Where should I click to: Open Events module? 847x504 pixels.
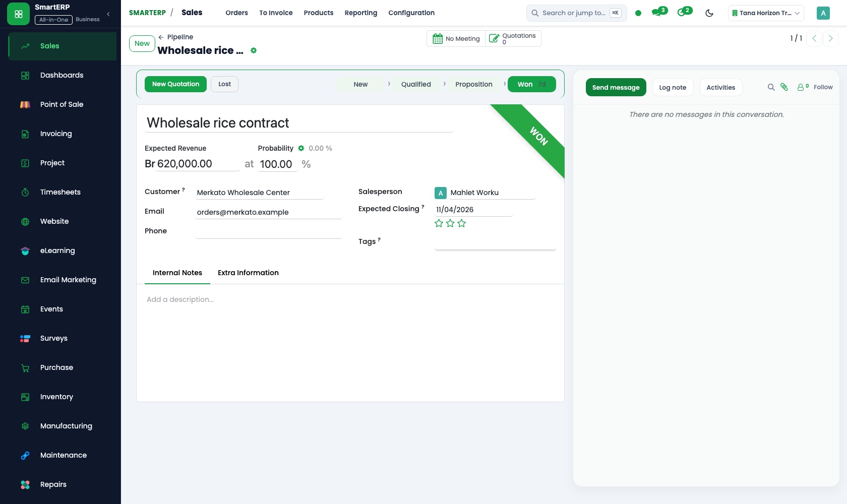(x=62, y=309)
